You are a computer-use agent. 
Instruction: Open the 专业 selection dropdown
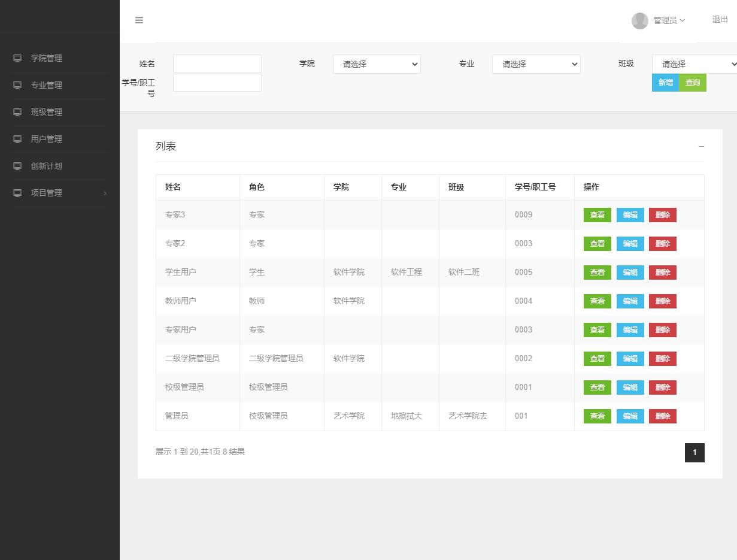pyautogui.click(x=535, y=63)
